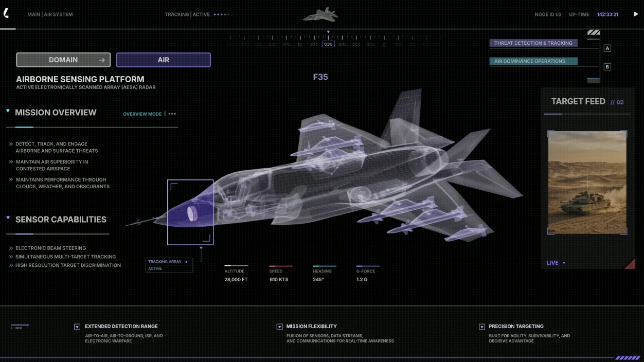The image size is (644, 362).
Task: Select AIR DOMINANCE OPERATIONS bar
Action: tap(533, 61)
